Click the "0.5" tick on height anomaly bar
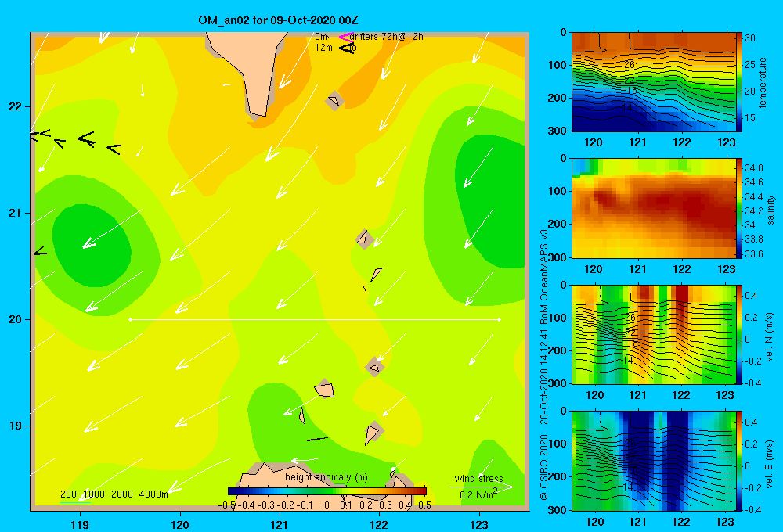Viewport: 783px width, 532px height. click(x=425, y=505)
